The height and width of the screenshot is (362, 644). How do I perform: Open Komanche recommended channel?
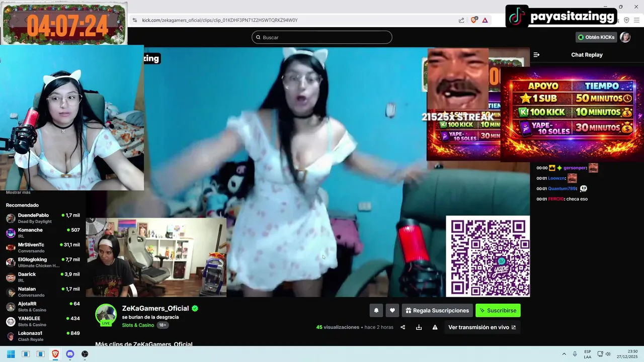point(43,233)
